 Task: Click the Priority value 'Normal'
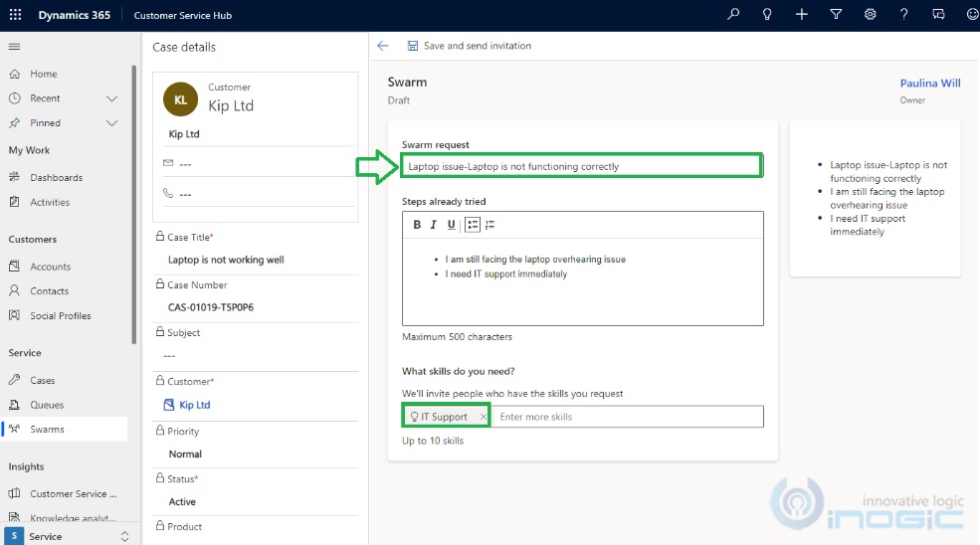185,454
